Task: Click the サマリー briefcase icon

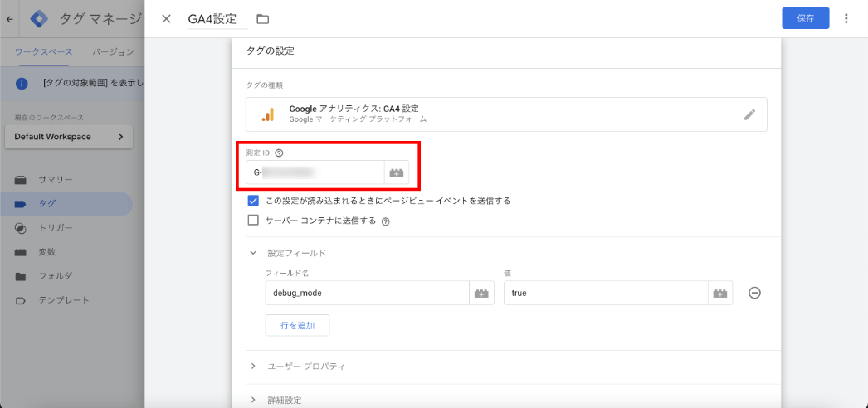Action: click(21, 180)
